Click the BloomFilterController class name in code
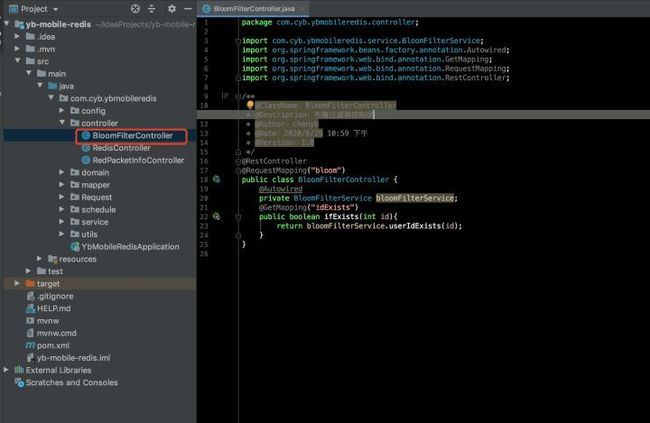 (343, 180)
